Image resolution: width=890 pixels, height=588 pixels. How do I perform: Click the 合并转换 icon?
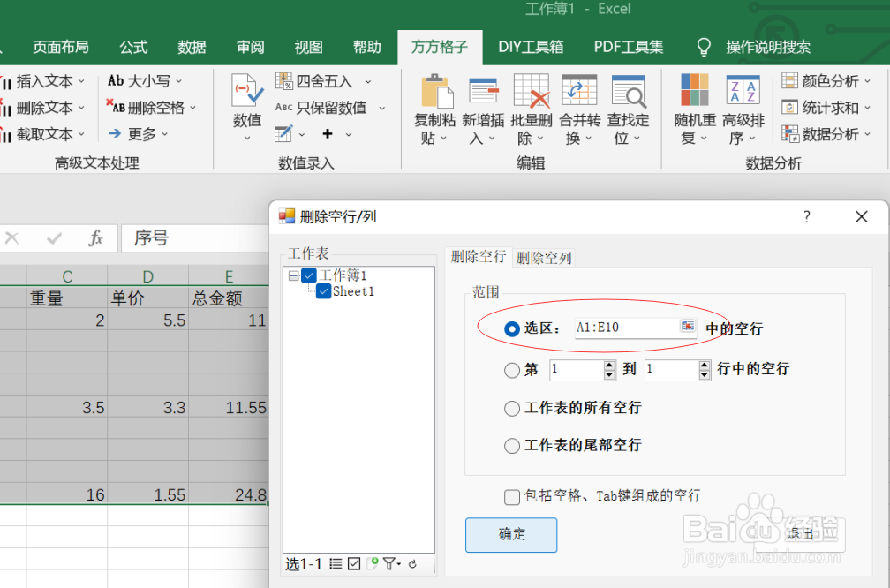pos(579,91)
